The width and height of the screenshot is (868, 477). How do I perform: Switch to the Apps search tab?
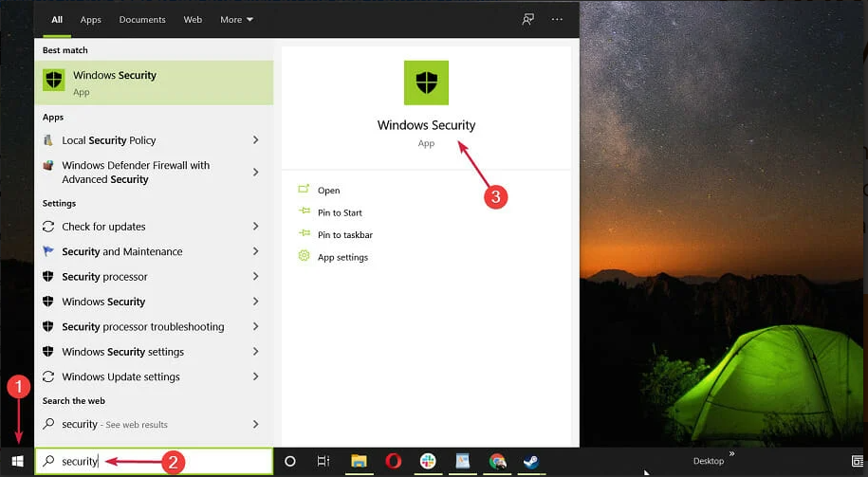pos(90,19)
